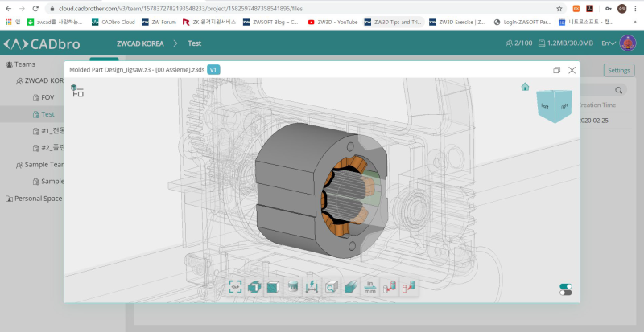The image size is (644, 332).
Task: Open the #1 project in sidebar
Action: [48, 131]
